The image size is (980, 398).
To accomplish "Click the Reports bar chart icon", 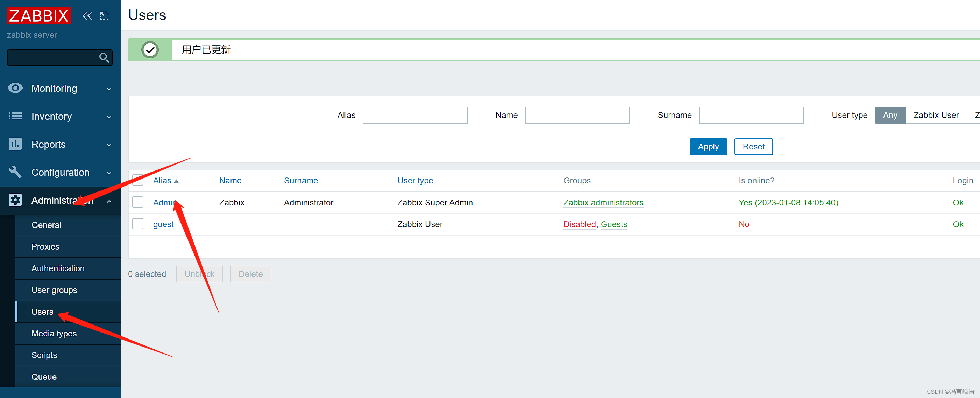I will click(x=15, y=144).
